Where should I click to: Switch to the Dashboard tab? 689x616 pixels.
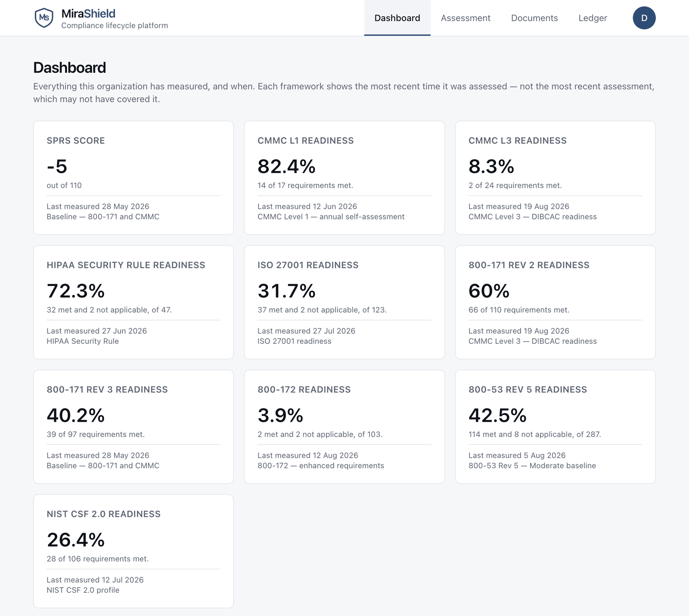(397, 18)
